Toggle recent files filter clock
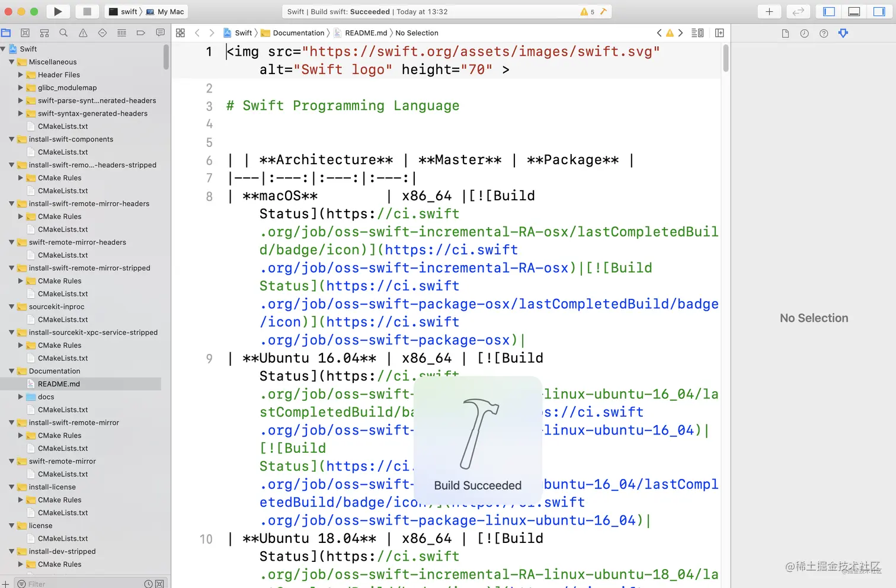This screenshot has height=588, width=896. point(148,584)
